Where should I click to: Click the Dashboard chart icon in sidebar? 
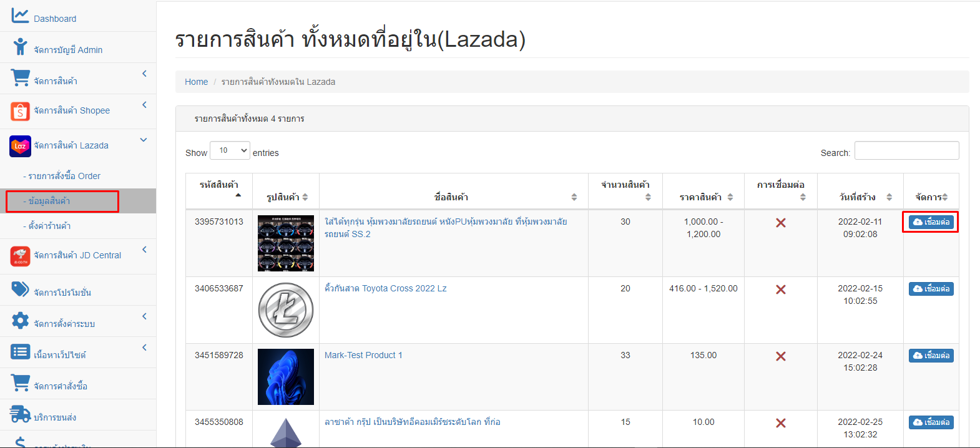(x=20, y=16)
